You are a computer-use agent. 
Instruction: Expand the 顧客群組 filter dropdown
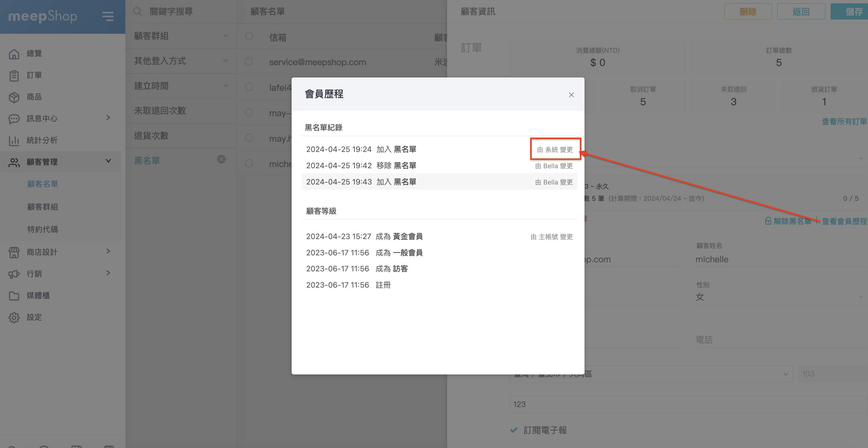tap(225, 36)
